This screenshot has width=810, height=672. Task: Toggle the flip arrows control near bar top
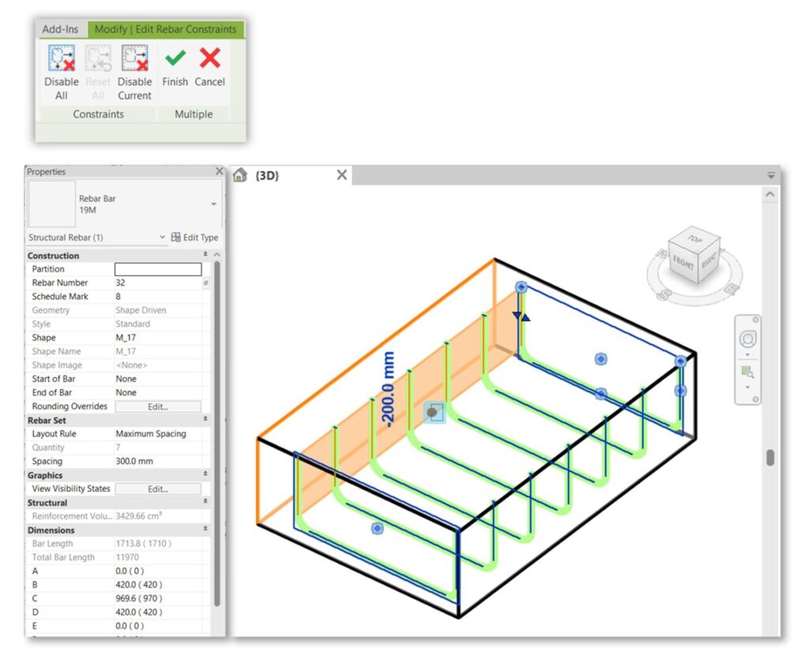pyautogui.click(x=521, y=317)
